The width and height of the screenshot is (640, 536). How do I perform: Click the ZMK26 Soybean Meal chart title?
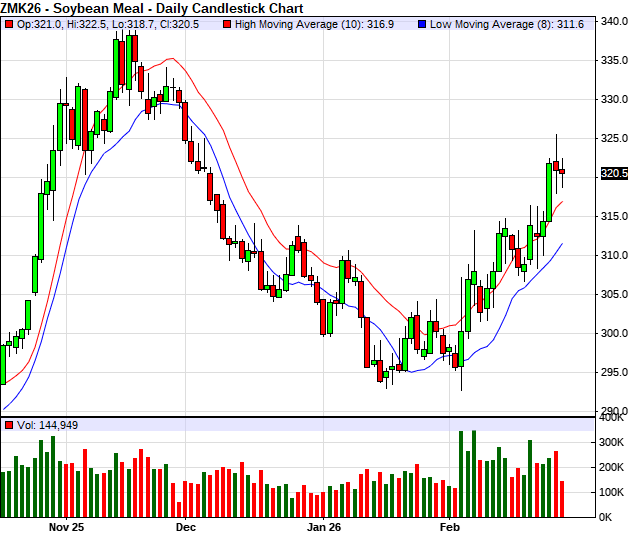tap(135, 7)
